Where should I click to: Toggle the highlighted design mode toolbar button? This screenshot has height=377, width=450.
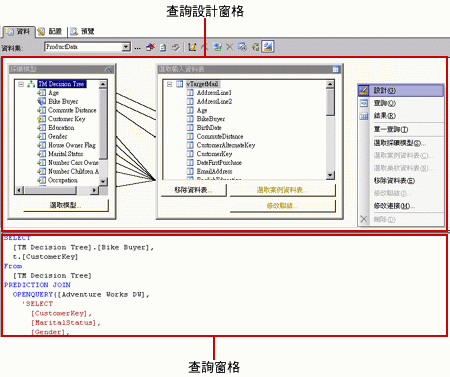(x=268, y=47)
